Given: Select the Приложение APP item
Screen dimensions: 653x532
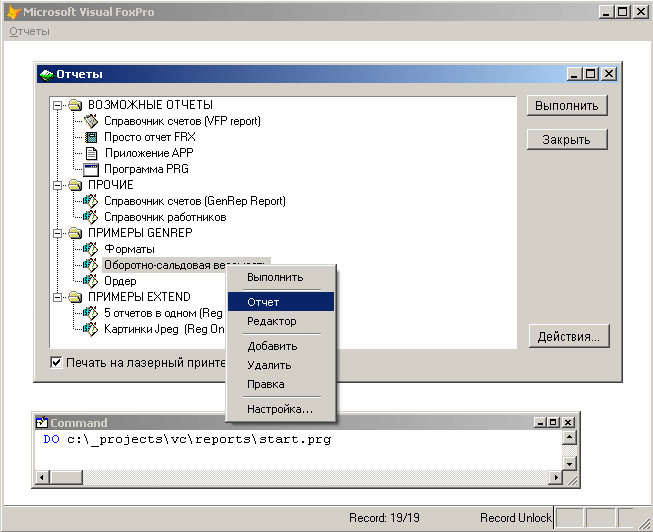Looking at the screenshot, I should click(x=149, y=153).
